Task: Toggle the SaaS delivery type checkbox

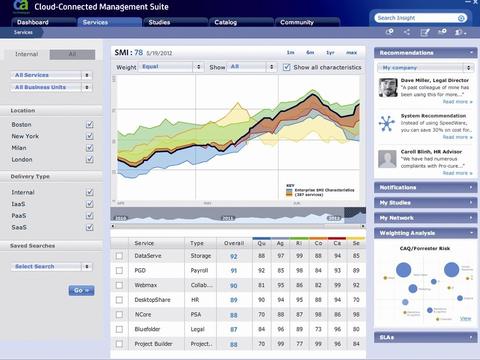Action: pyautogui.click(x=89, y=227)
